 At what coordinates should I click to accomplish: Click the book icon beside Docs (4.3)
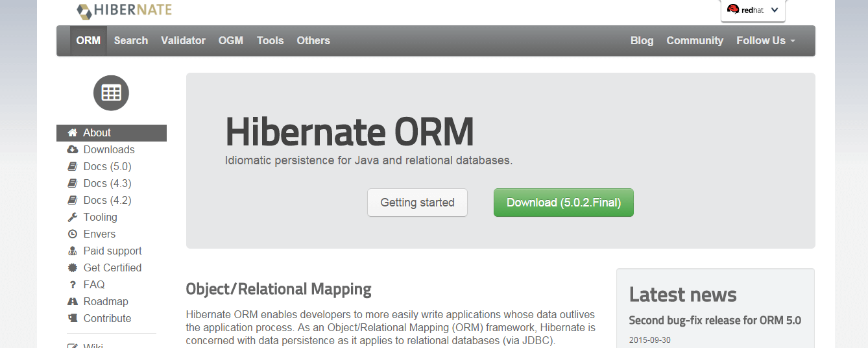(73, 183)
